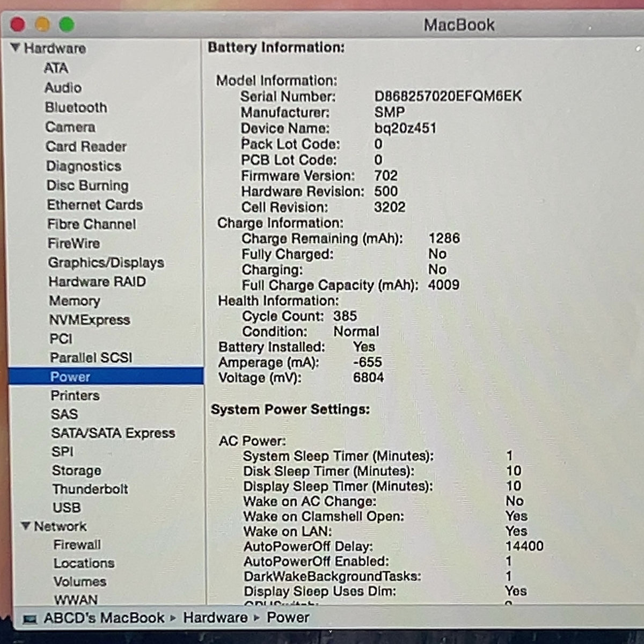644x644 pixels.
Task: Open the Disc Burning category
Action: [87, 185]
